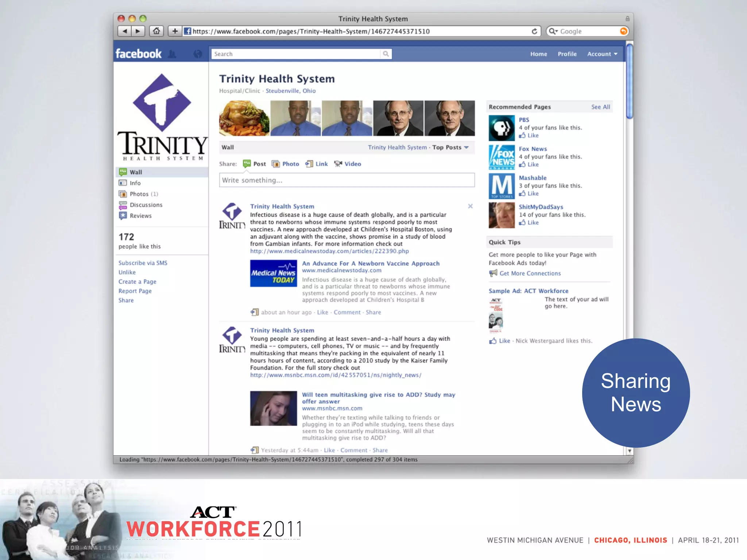This screenshot has height=560, width=747.
Task: Open the browser home page icon
Action: pyautogui.click(x=156, y=31)
